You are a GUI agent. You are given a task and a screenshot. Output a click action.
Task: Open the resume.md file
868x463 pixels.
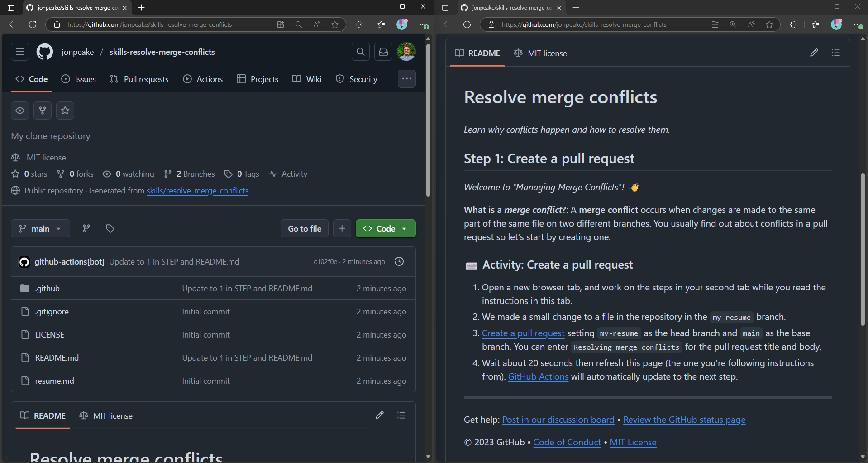pos(55,381)
